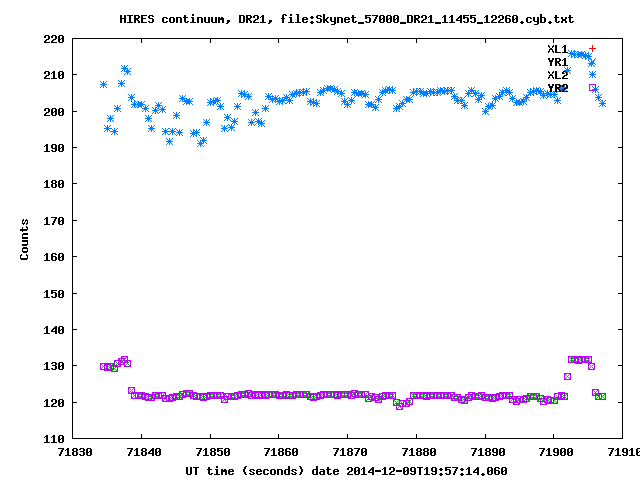640x480 pixels.
Task: Click the x-axis tick value 71900
Action: [556, 452]
